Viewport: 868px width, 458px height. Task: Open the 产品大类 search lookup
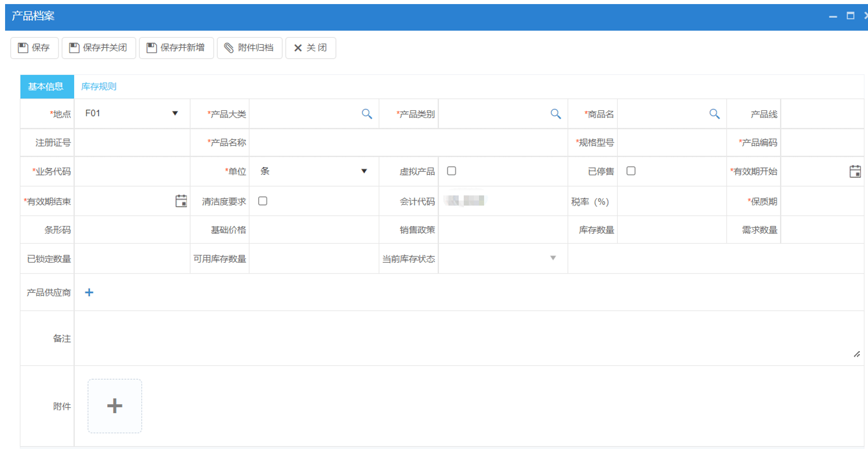tap(367, 113)
